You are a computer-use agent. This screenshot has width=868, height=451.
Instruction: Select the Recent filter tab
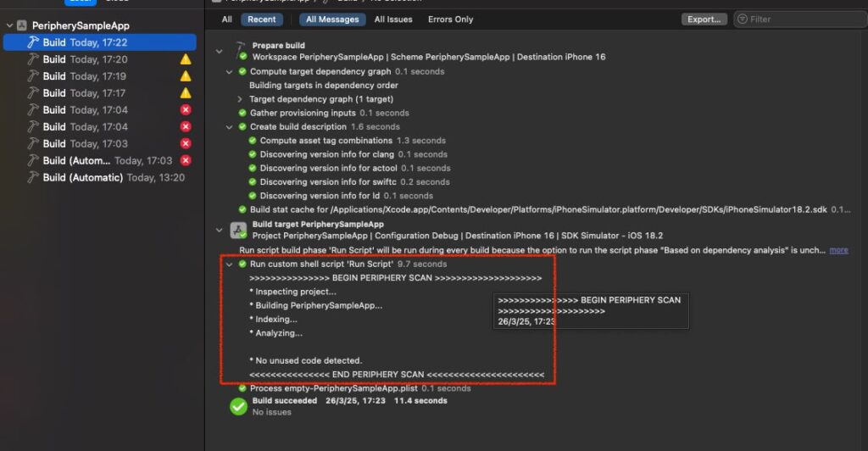[262, 19]
